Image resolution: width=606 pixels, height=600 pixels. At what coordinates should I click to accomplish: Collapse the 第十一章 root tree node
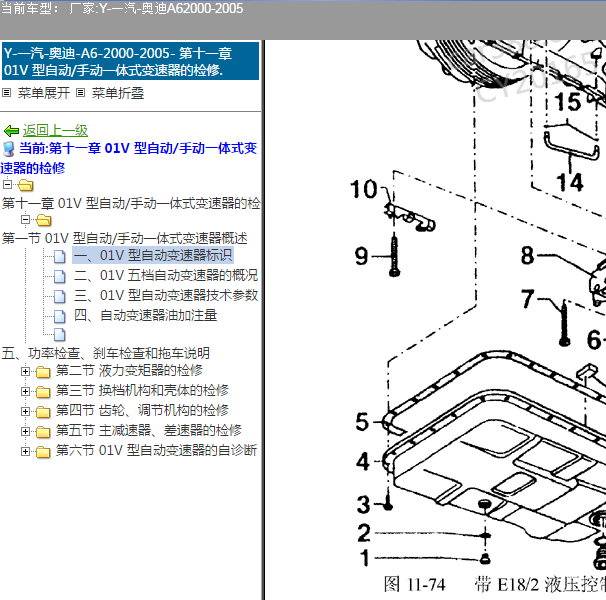7,184
